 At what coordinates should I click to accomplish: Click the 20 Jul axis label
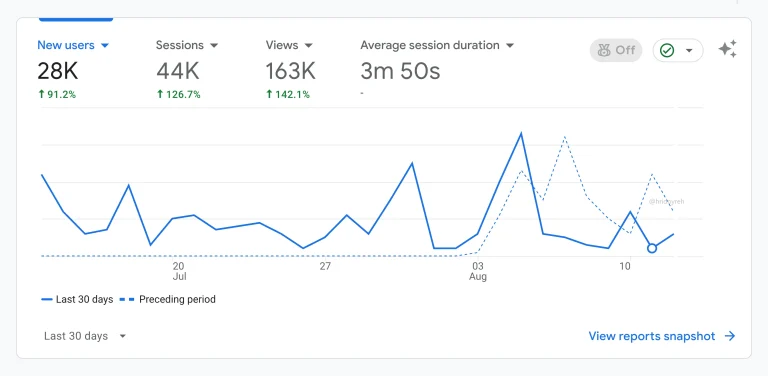point(179,271)
